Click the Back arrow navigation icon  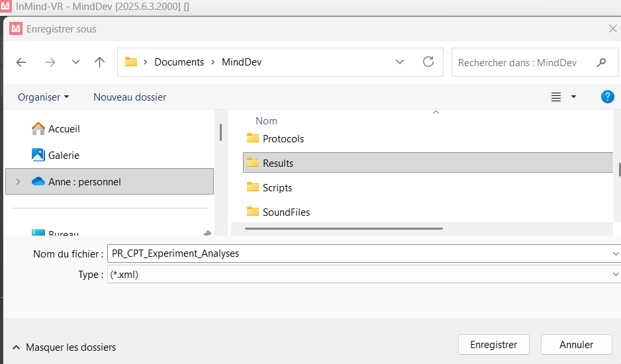(x=21, y=62)
